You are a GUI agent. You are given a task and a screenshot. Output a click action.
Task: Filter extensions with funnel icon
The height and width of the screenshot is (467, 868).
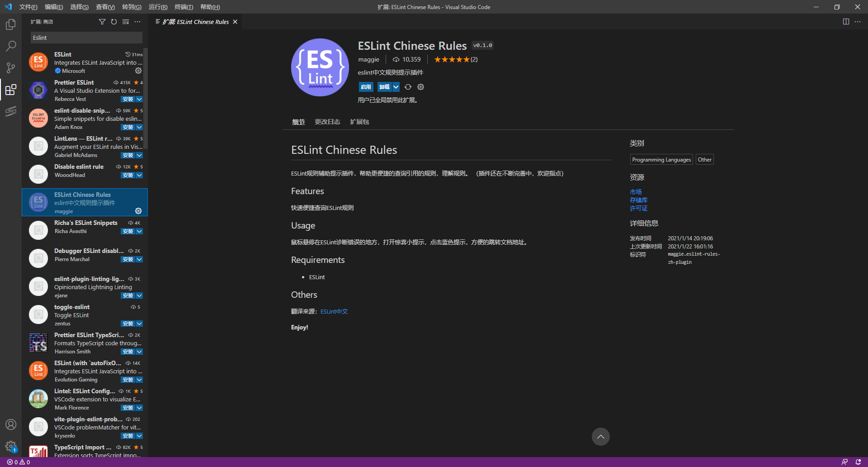point(102,22)
